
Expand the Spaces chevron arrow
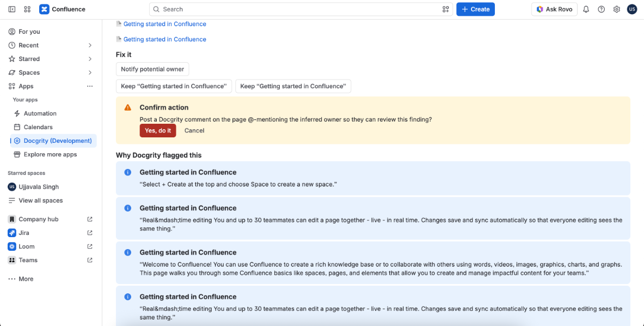pos(90,73)
